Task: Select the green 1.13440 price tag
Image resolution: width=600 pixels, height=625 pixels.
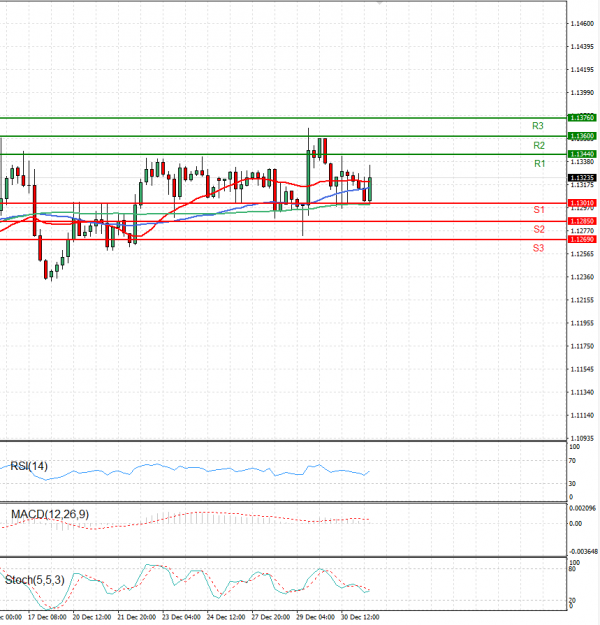Action: [582, 154]
